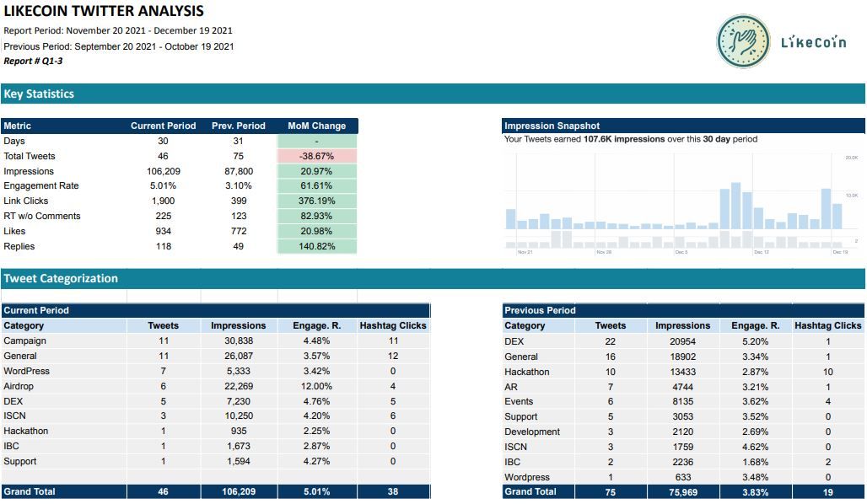Click the 20.98% likes change cell
The image size is (867, 504).
click(317, 231)
